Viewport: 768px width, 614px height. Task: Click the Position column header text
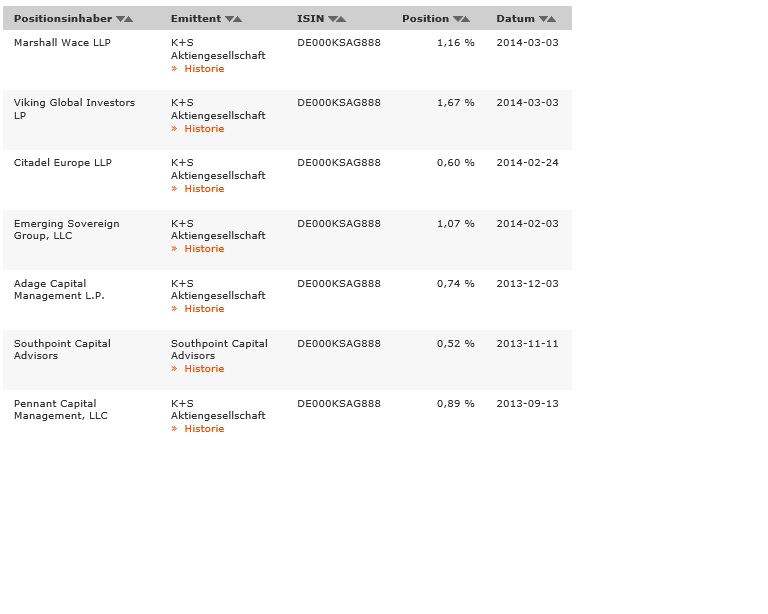point(426,19)
